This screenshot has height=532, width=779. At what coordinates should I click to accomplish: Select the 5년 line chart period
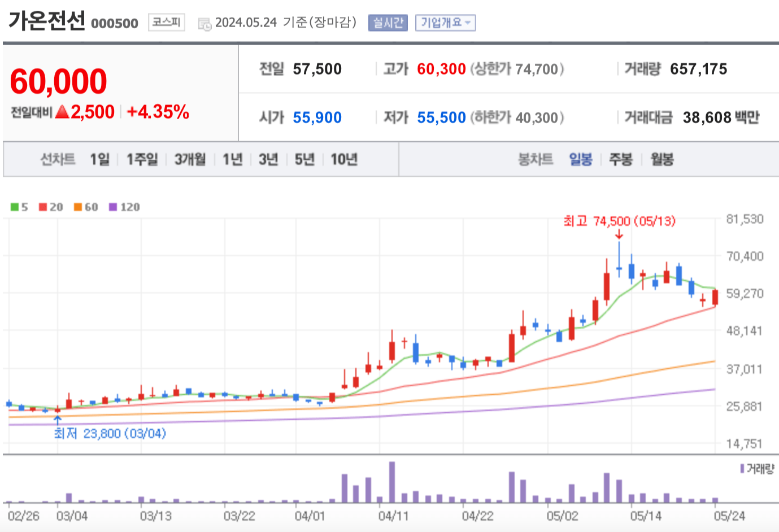(x=304, y=160)
